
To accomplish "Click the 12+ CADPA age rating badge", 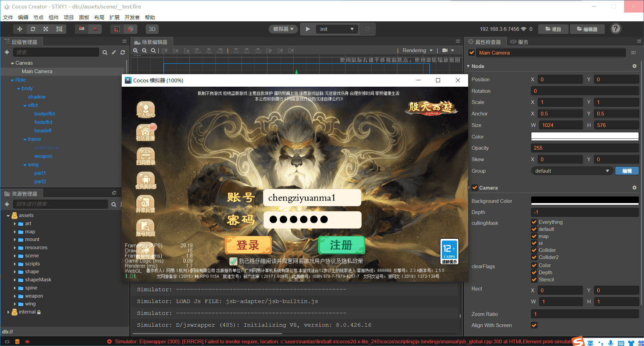I will click(450, 252).
